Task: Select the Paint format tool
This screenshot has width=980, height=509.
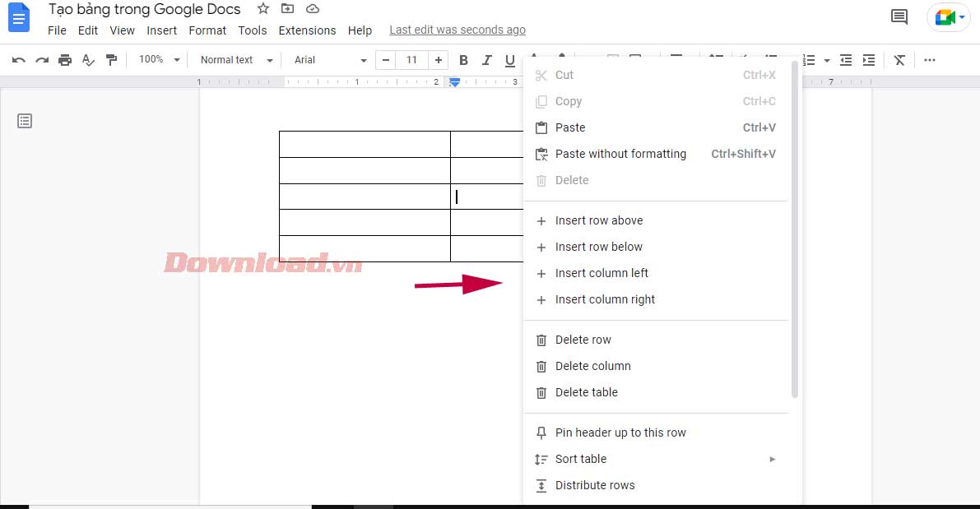Action: coord(111,59)
